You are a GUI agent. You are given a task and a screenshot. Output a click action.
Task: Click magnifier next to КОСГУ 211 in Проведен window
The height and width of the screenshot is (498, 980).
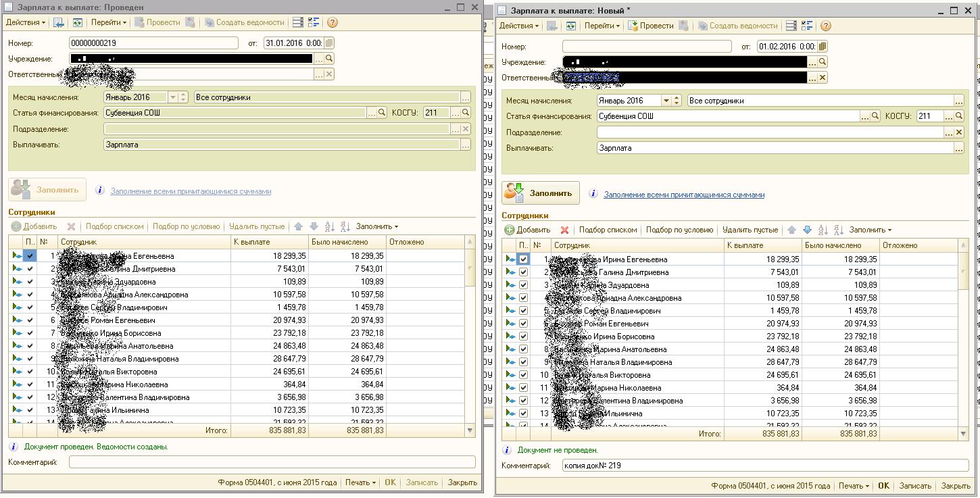click(x=465, y=113)
